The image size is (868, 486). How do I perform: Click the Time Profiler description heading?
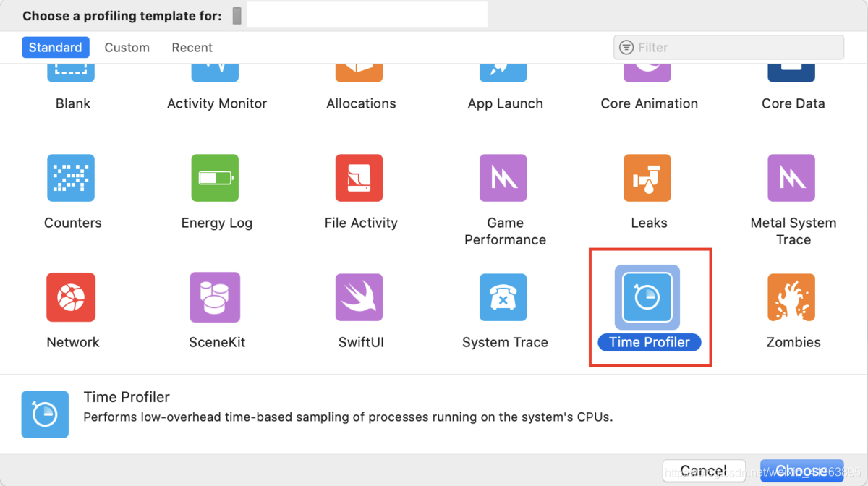[127, 397]
